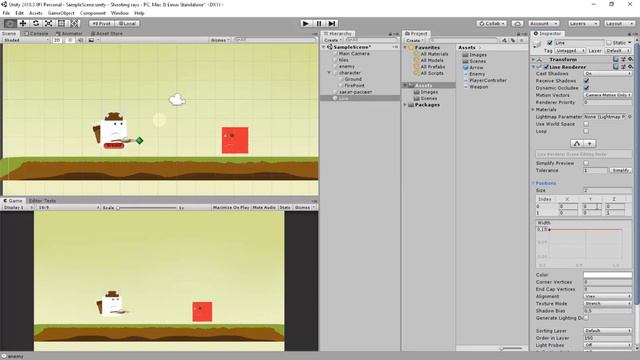Toggle scene audio icon
Image resolution: width=640 pixels, height=360 pixels.
pyautogui.click(x=80, y=40)
